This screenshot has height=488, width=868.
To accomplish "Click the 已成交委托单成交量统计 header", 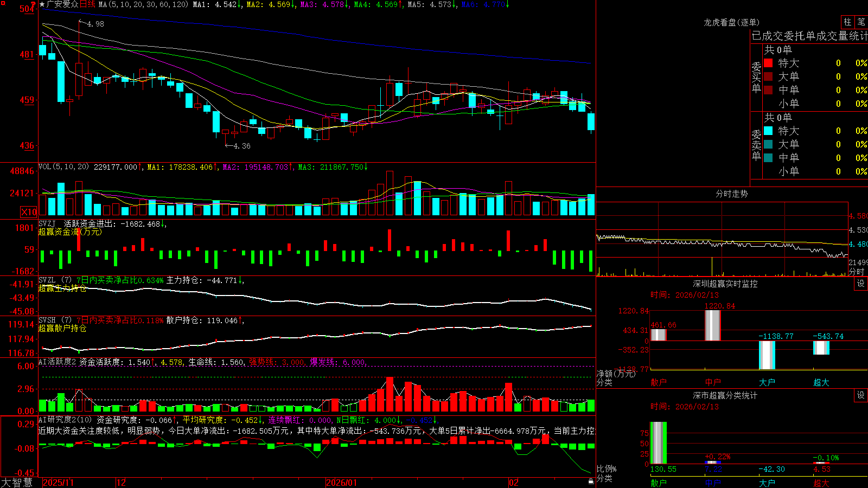I will coord(809,36).
